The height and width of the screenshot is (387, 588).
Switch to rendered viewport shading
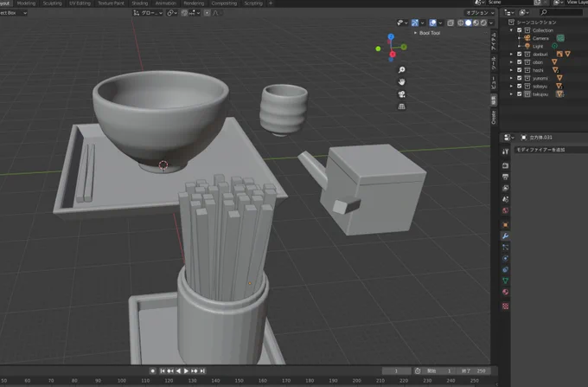pyautogui.click(x=483, y=23)
